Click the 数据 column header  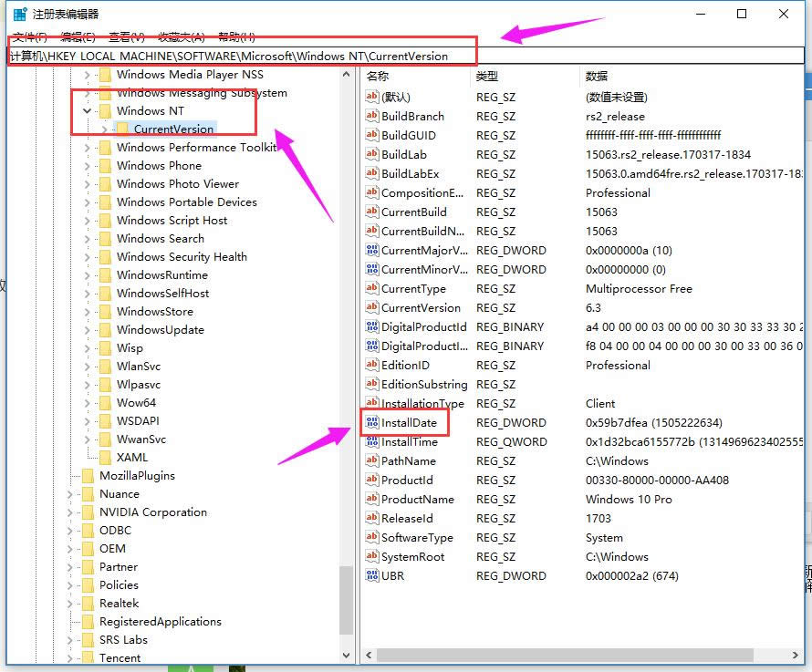597,77
